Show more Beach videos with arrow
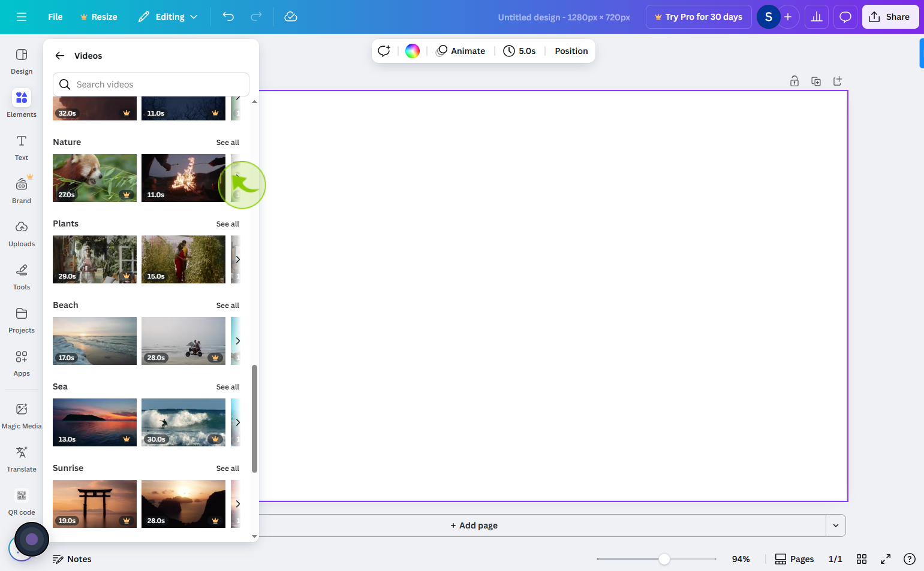Screen dimensions: 924x571 point(237,341)
